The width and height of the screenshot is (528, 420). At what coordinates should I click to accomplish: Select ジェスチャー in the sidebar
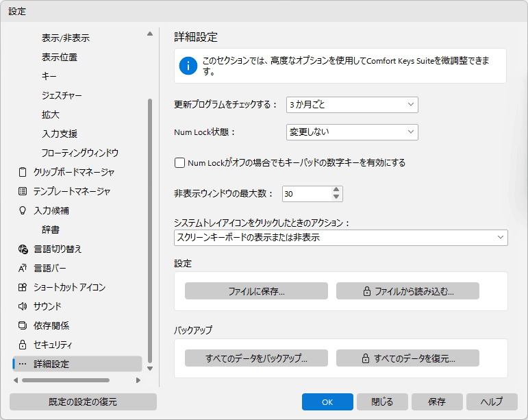pyautogui.click(x=62, y=96)
